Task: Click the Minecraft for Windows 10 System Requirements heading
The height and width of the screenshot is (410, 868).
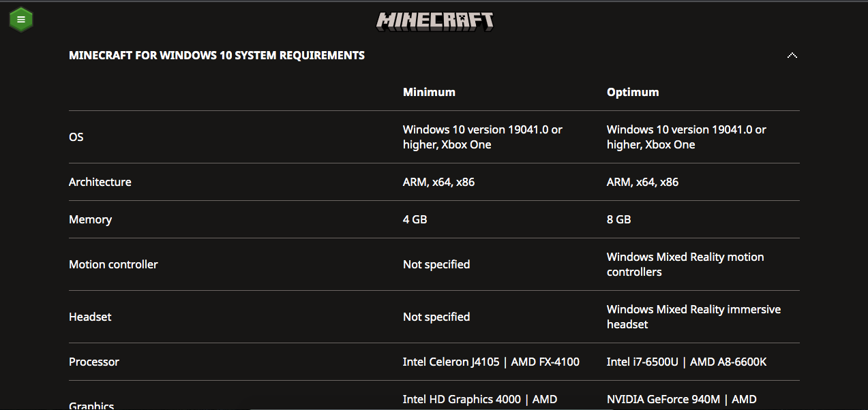Action: pyautogui.click(x=217, y=56)
